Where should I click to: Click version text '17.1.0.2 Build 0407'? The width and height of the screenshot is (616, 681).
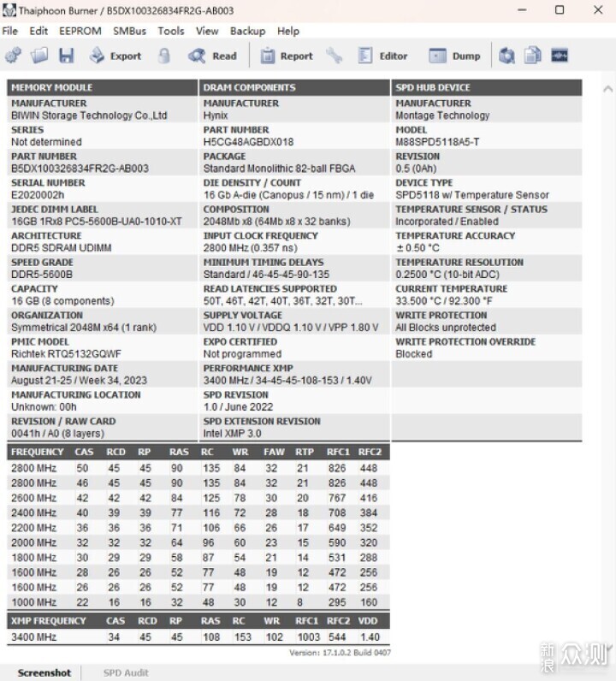pos(357,653)
